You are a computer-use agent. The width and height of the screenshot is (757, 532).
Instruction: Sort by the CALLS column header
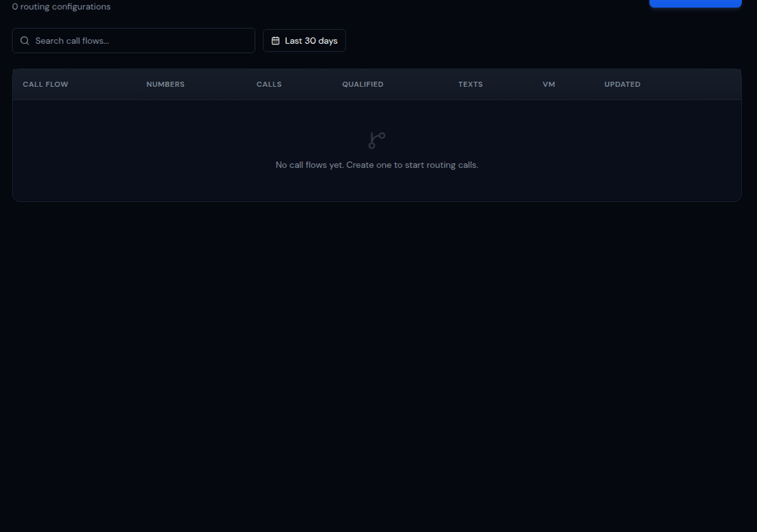pos(269,84)
